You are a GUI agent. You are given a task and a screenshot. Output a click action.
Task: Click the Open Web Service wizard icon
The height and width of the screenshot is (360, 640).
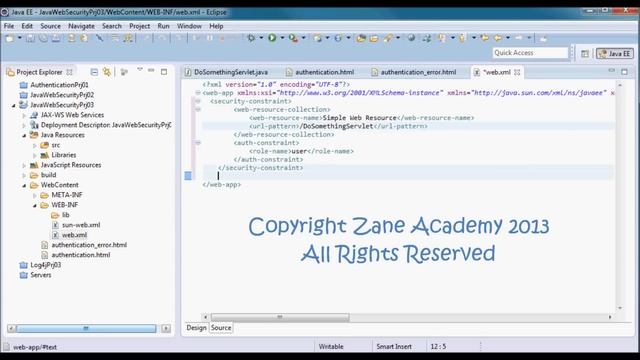tap(427, 38)
